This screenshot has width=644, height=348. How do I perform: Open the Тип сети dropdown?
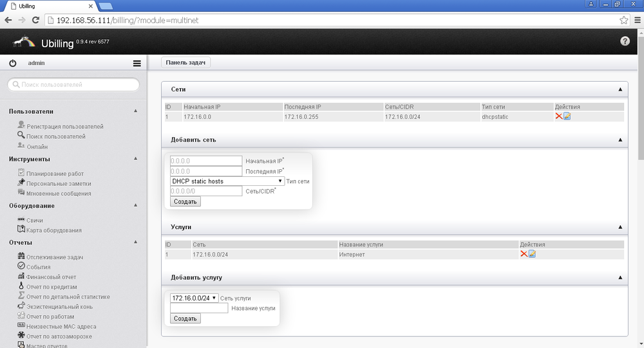pos(227,181)
